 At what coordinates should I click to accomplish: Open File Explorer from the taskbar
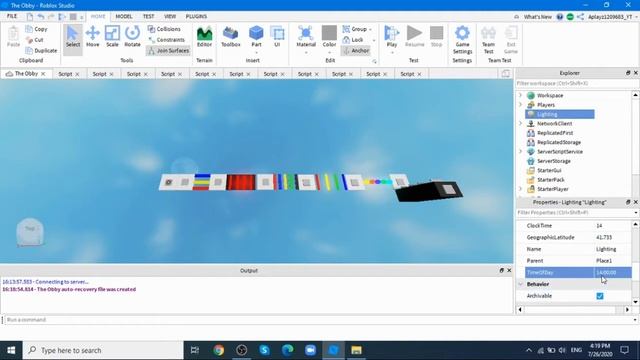(x=356, y=350)
